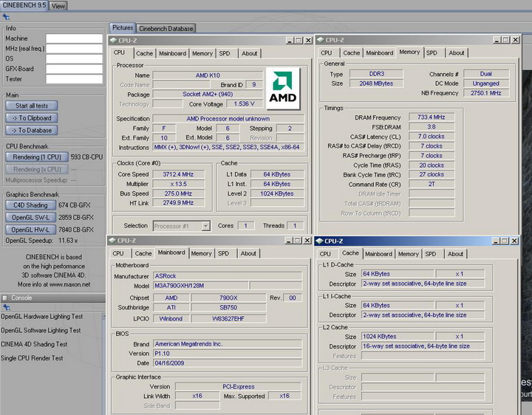The height and width of the screenshot is (415, 532).
Task: Open the About tab in the Memory window
Action: click(456, 53)
